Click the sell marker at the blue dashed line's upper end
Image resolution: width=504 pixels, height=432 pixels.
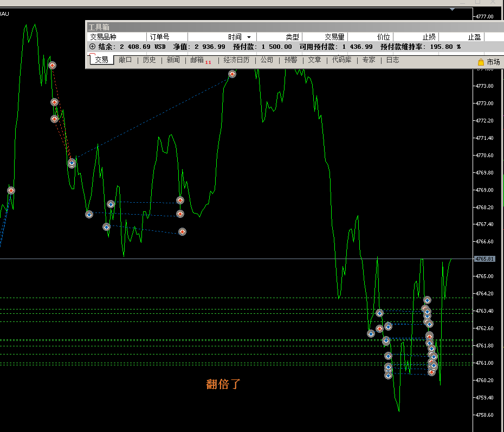pos(232,74)
